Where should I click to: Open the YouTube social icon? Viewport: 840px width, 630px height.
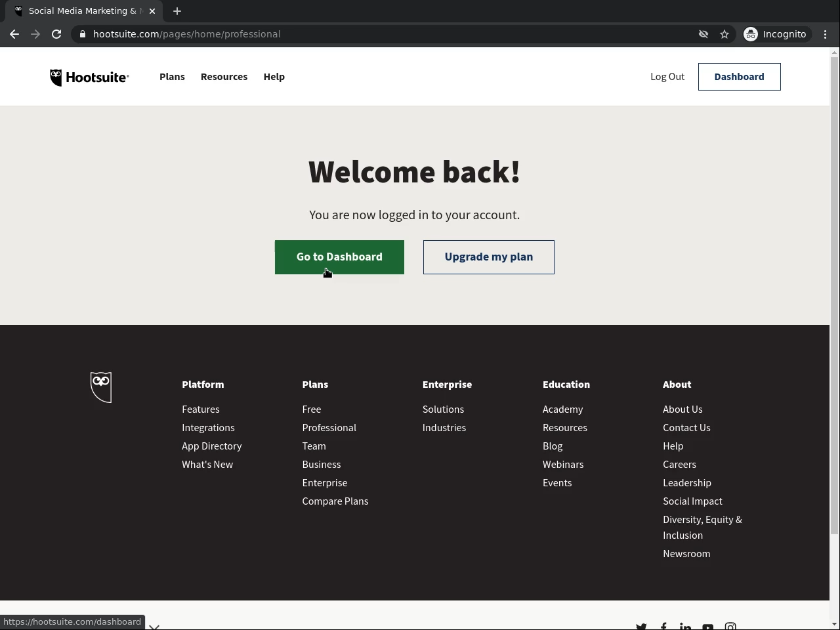point(707,627)
